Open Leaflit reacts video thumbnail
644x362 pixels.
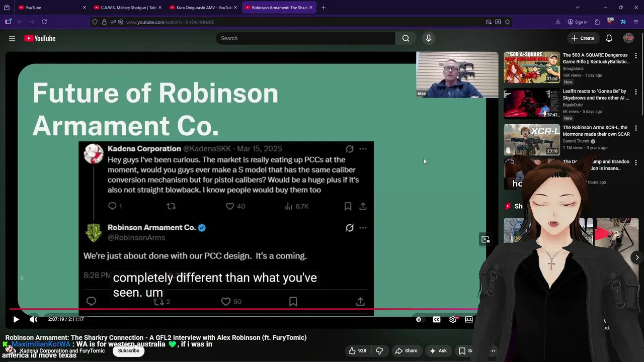[532, 104]
